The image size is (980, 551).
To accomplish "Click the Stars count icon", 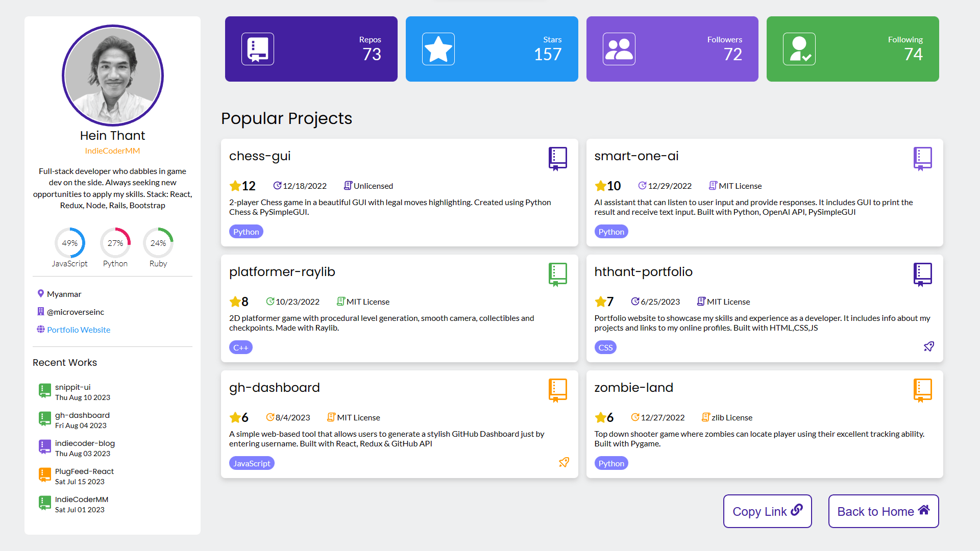I will point(437,49).
